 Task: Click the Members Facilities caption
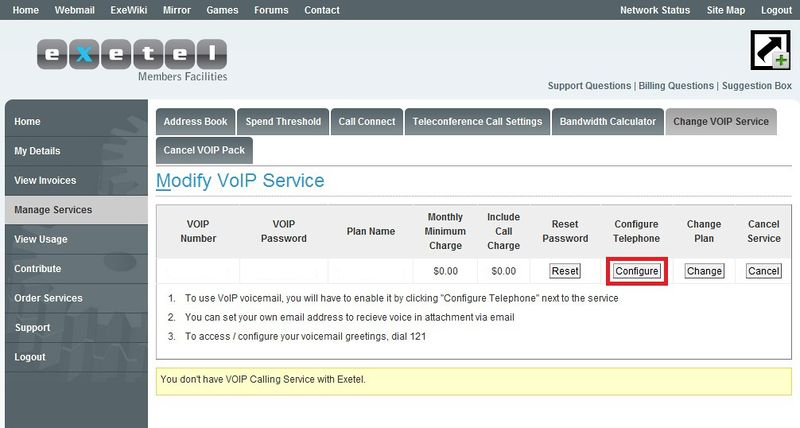point(183,77)
